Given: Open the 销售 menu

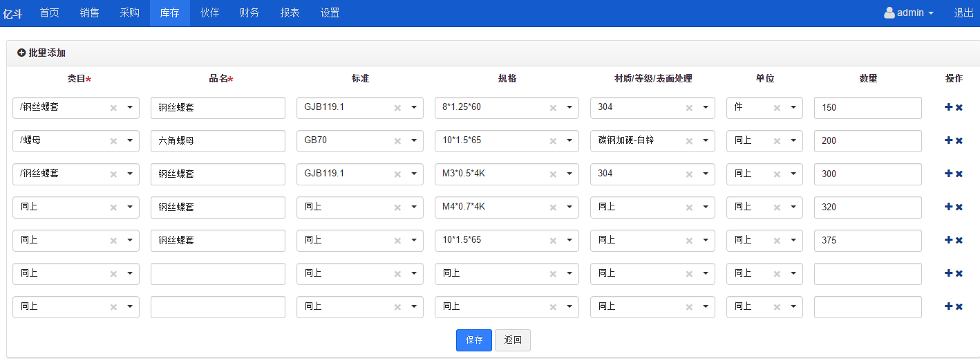Looking at the screenshot, I should click(90, 12).
